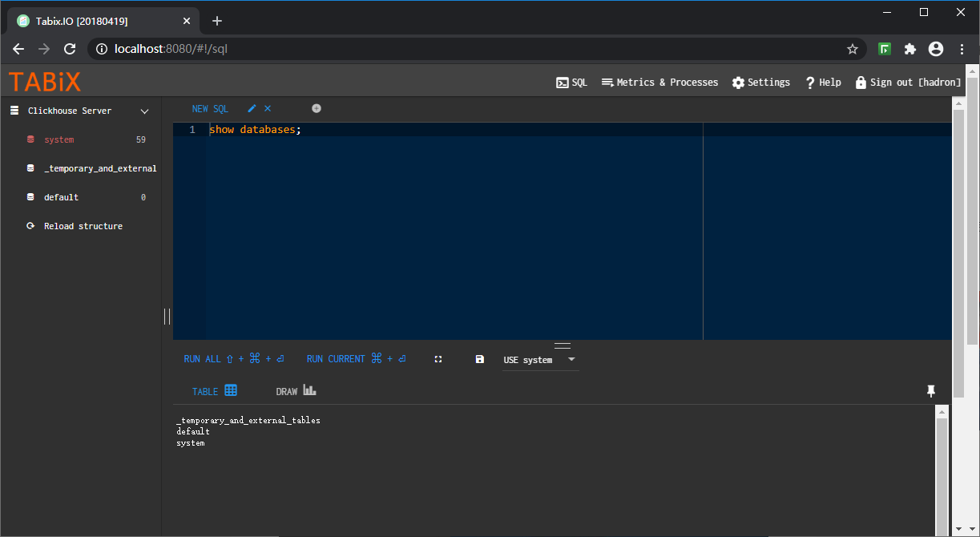Expand the system database in the sidebar
980x537 pixels.
click(x=58, y=139)
